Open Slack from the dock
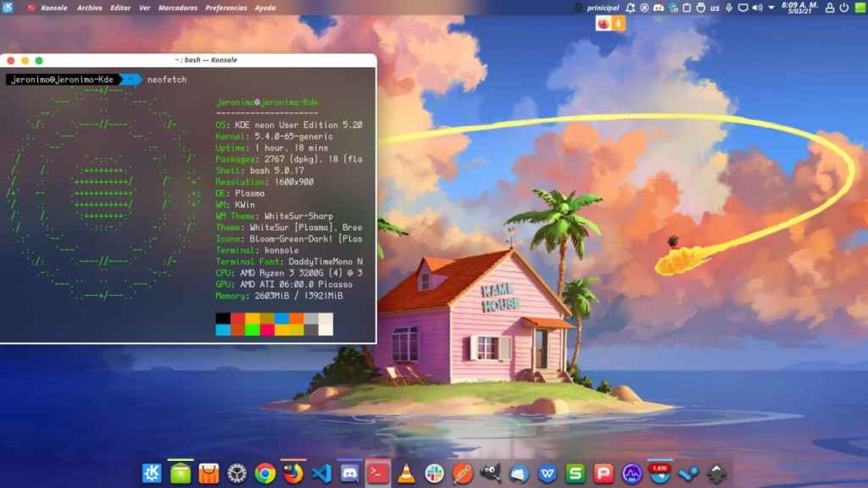The height and width of the screenshot is (488, 868). (x=434, y=474)
